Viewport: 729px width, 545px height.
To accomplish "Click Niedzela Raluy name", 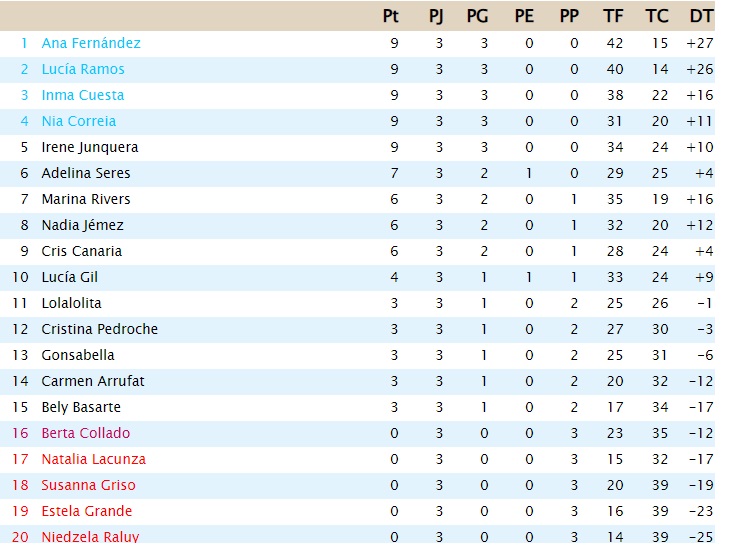I will [x=90, y=537].
